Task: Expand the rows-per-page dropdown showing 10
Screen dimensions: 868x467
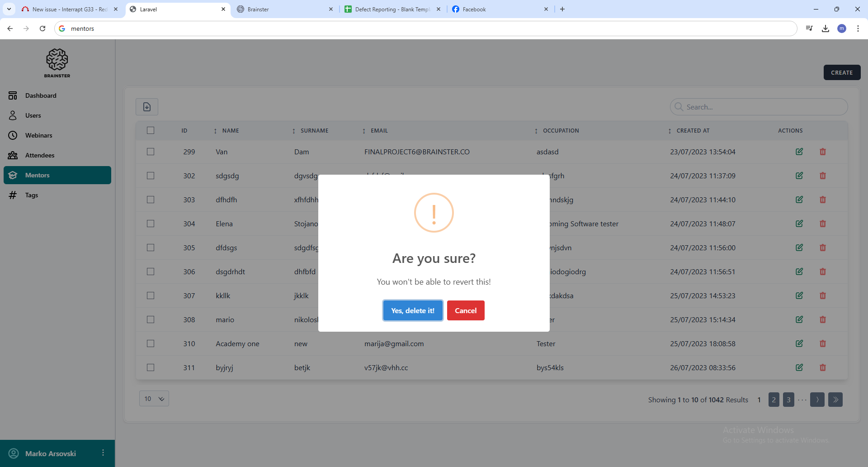Action: tap(154, 399)
